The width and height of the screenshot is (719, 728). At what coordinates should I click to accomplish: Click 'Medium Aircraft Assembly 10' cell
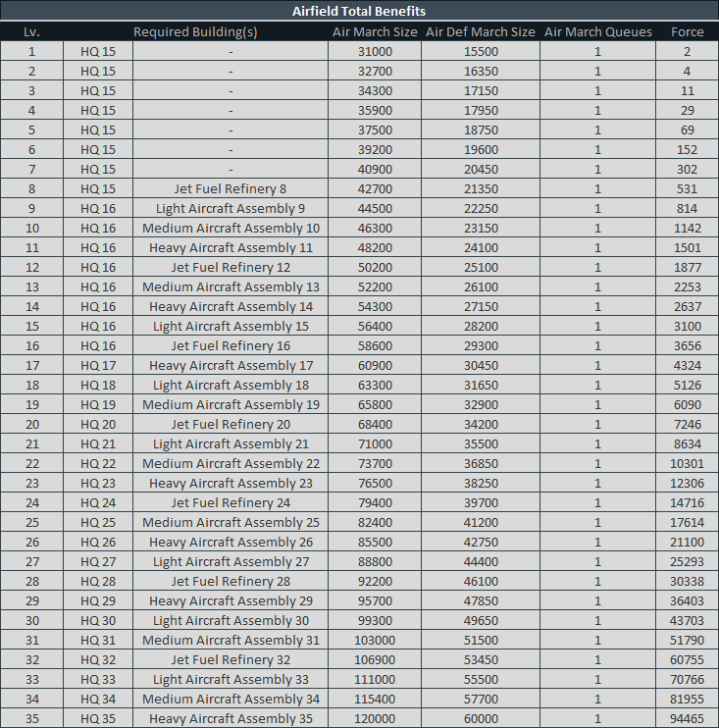coord(231,228)
